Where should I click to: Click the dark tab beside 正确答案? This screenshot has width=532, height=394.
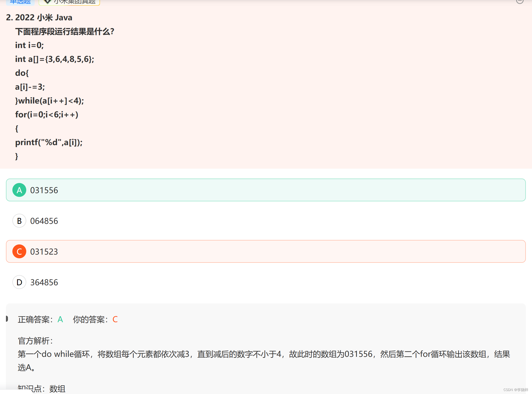[x=7, y=319]
